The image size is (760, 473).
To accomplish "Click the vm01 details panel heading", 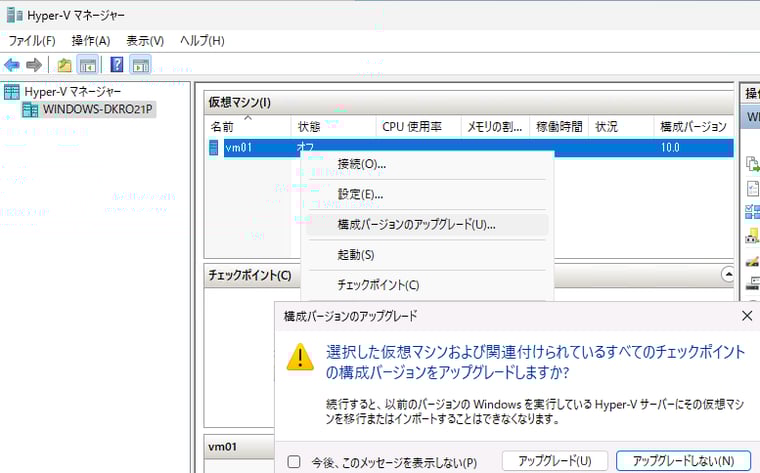I will (x=222, y=447).
